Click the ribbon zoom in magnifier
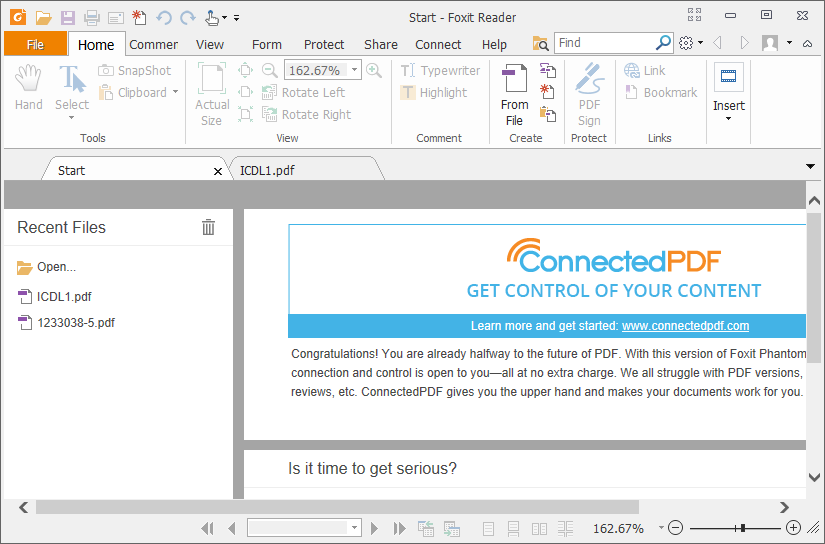The width and height of the screenshot is (825, 544). click(x=374, y=70)
